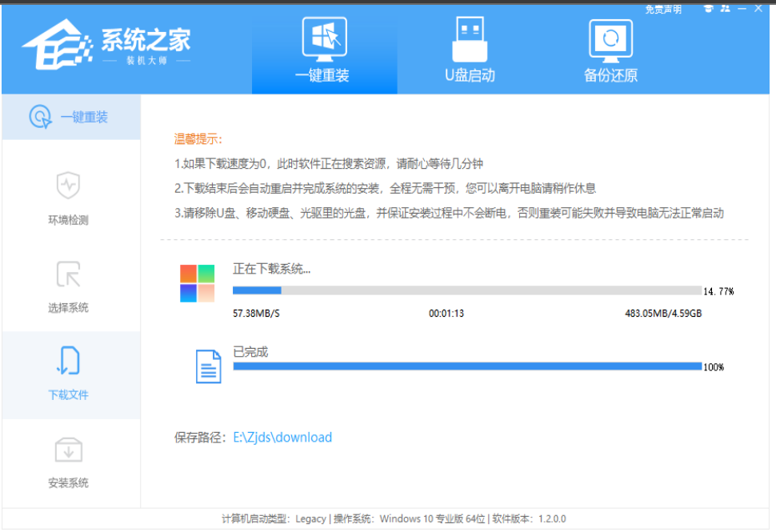Click tip 2 about automatic restart
Viewport: 776px width, 532px height.
click(385, 189)
